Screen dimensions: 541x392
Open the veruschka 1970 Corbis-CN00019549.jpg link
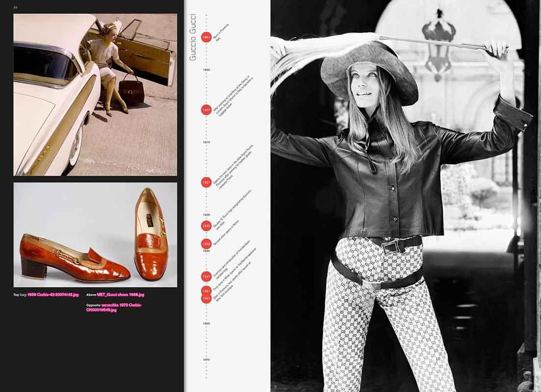pyautogui.click(x=119, y=306)
